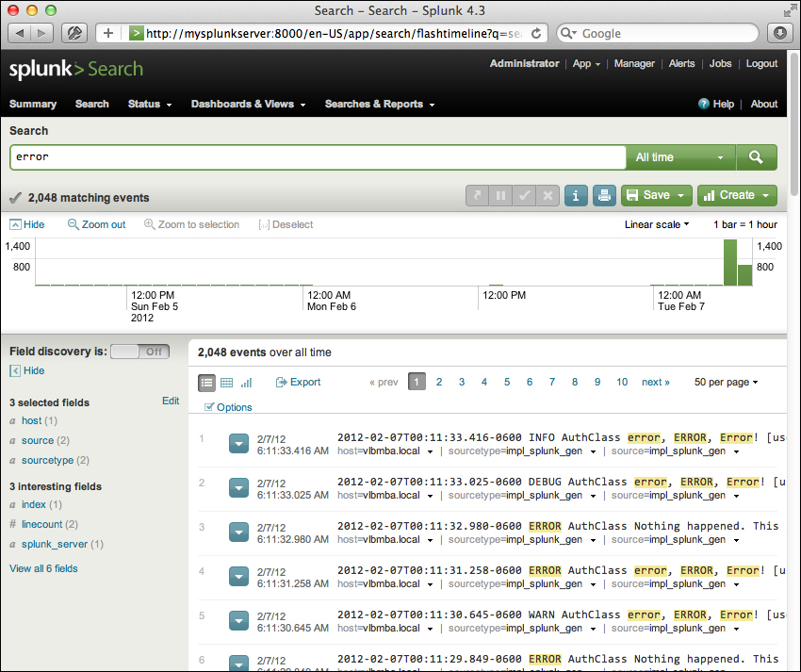Expand sourcetype dropdown in event 2
This screenshot has height=672, width=801.
coord(593,496)
